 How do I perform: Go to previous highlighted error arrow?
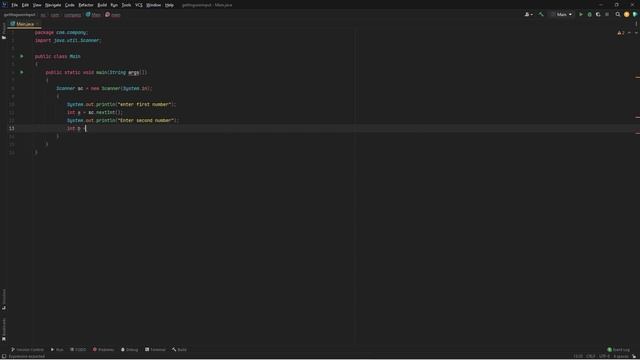click(629, 33)
